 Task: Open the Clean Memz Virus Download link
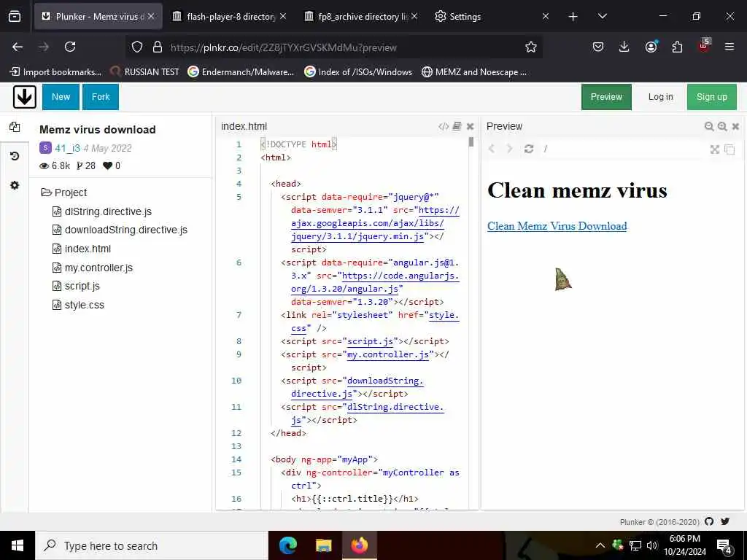pyautogui.click(x=557, y=226)
